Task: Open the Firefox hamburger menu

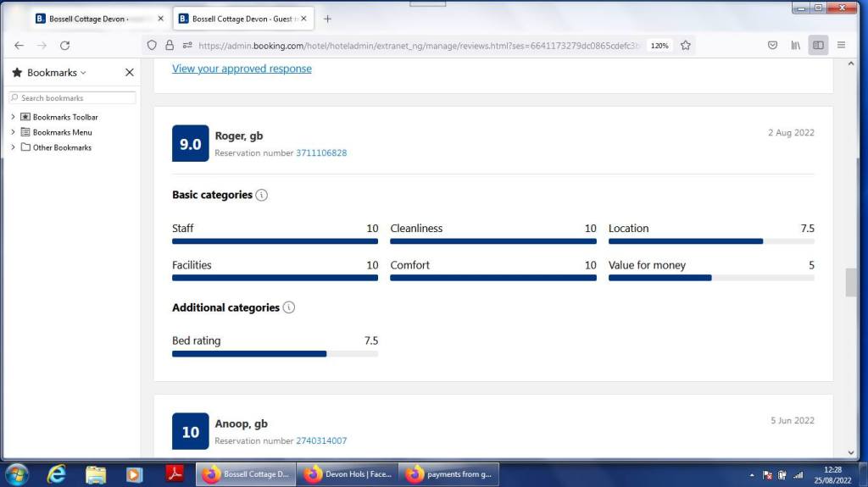Action: [x=841, y=46]
